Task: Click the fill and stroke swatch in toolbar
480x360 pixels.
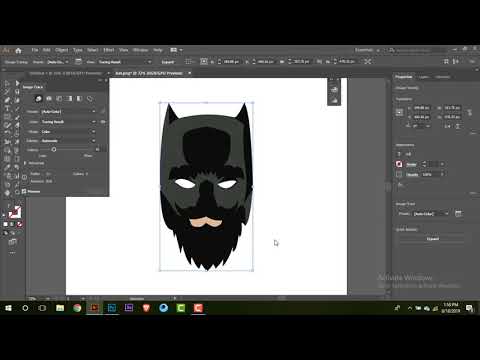Action: click(14, 212)
